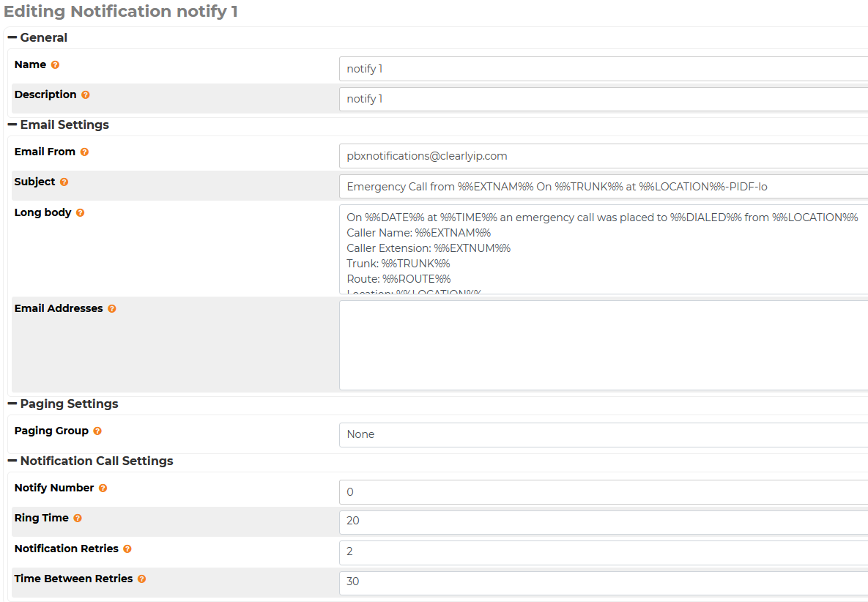This screenshot has width=868, height=602.
Task: Click the Ring Time help icon
Action: point(78,519)
